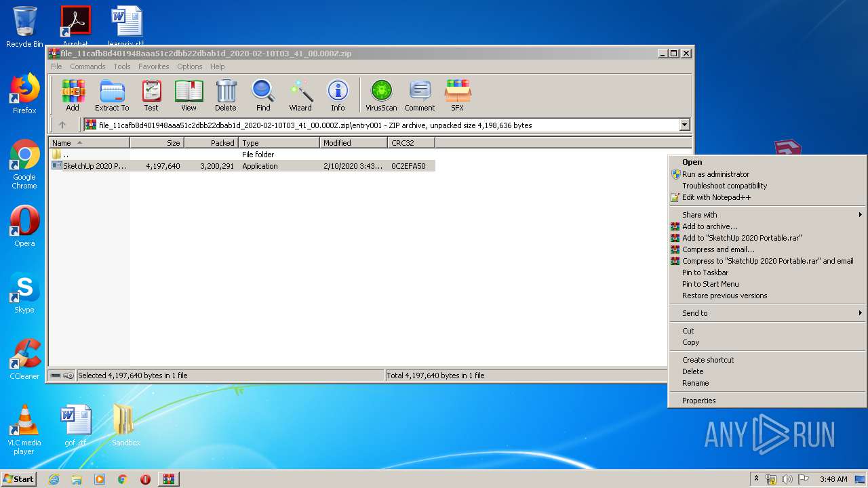This screenshot has width=868, height=488.
Task: Choose Open in context menu
Action: pos(767,162)
